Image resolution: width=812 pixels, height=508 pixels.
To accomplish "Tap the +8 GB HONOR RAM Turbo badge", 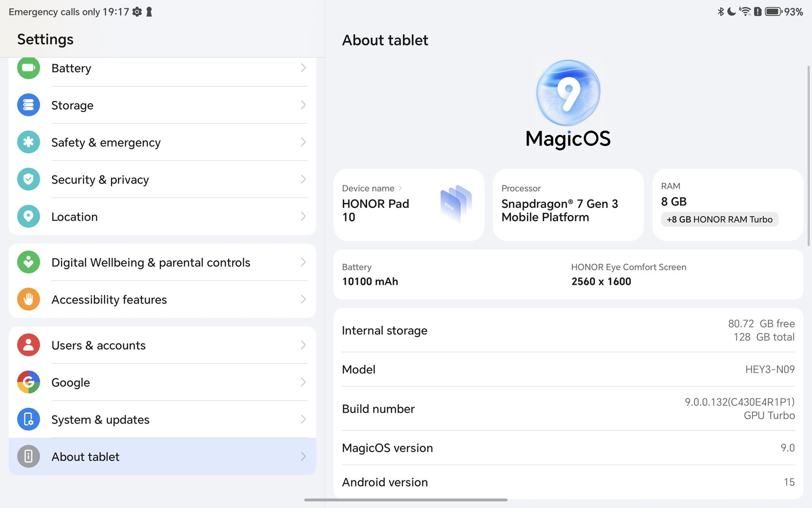I will click(x=719, y=219).
